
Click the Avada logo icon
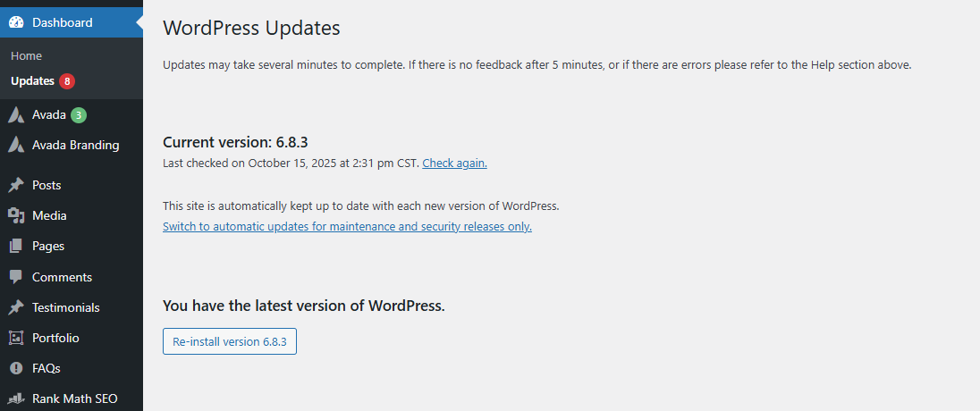coord(16,115)
